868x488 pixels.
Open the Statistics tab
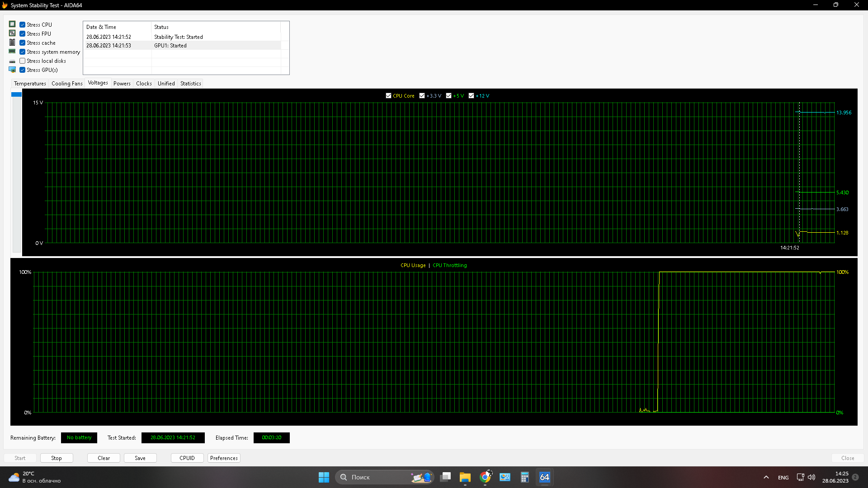click(190, 84)
